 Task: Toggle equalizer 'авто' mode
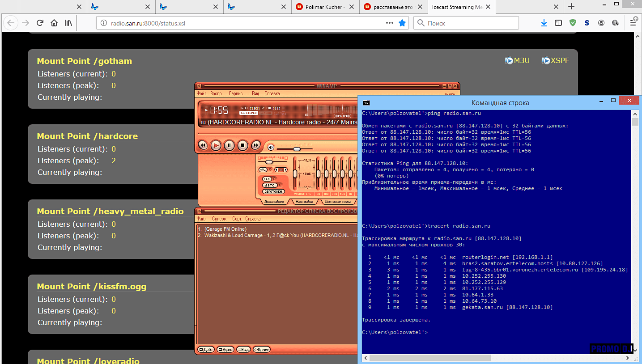(269, 185)
